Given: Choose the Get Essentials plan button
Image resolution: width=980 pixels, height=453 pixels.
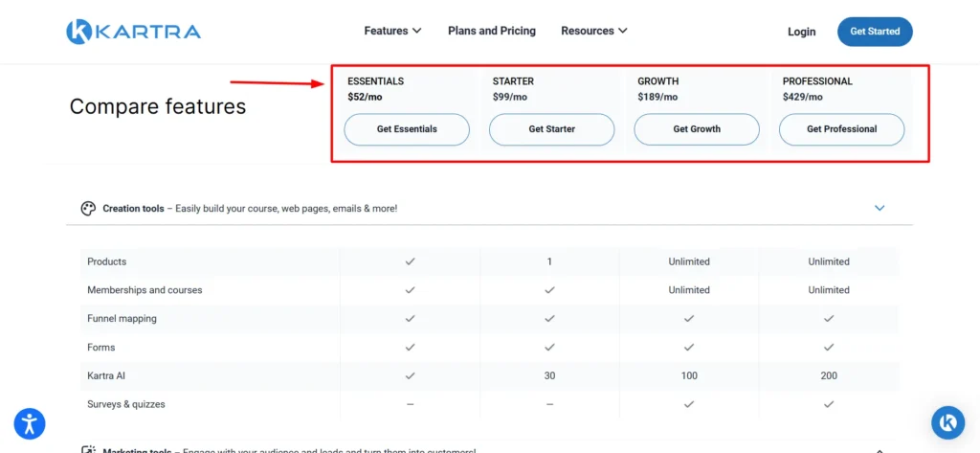Looking at the screenshot, I should click(x=407, y=129).
